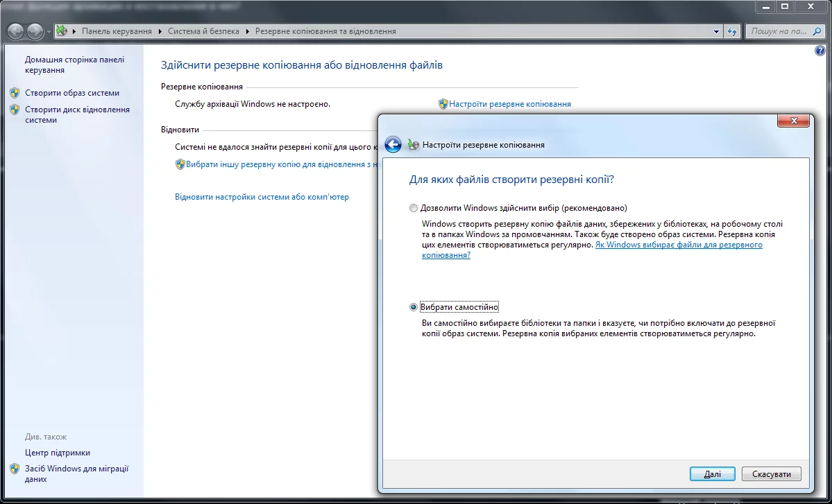
Task: Click 'Створити диск відновлення системи' link
Action: (78, 114)
